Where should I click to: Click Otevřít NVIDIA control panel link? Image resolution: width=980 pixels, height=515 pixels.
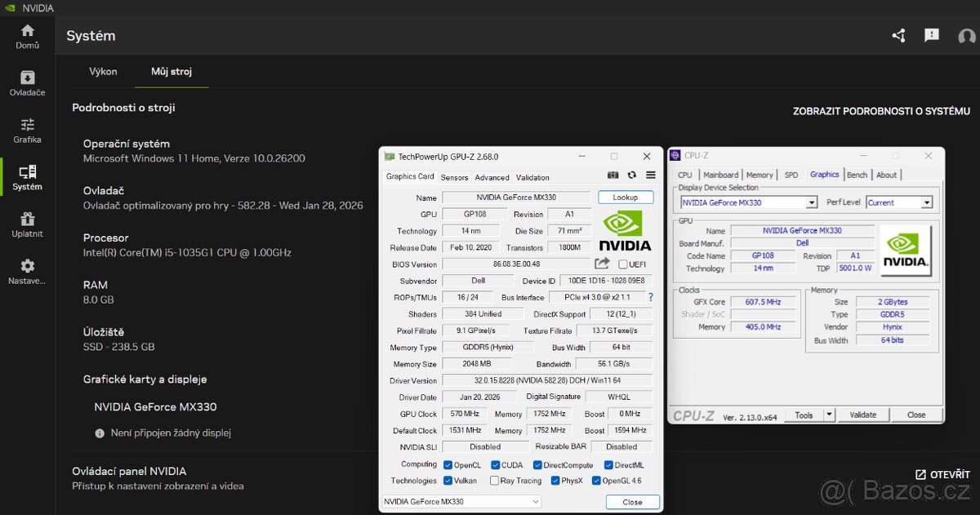pyautogui.click(x=942, y=474)
